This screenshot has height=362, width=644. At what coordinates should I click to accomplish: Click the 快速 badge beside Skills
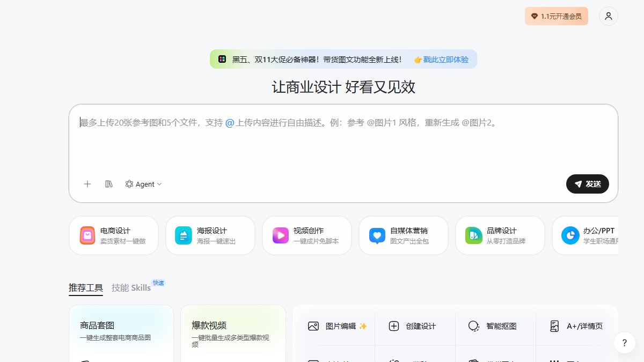tap(158, 283)
